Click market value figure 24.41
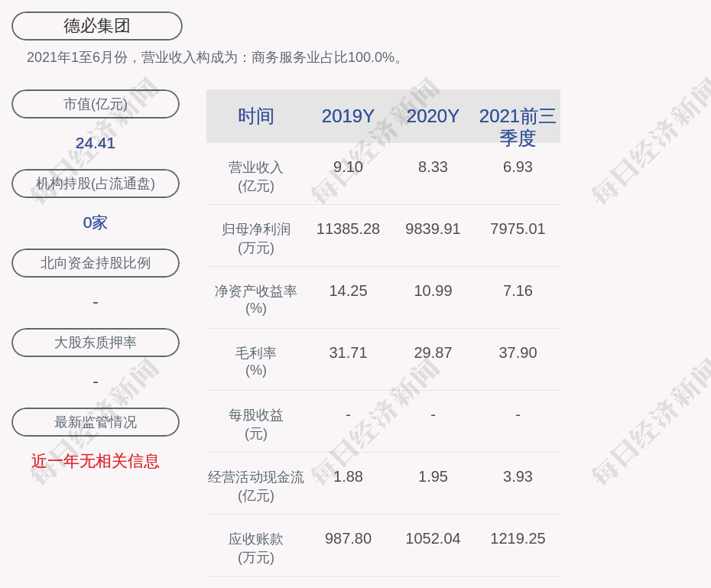Screen dimensions: 711x588 tap(96, 143)
